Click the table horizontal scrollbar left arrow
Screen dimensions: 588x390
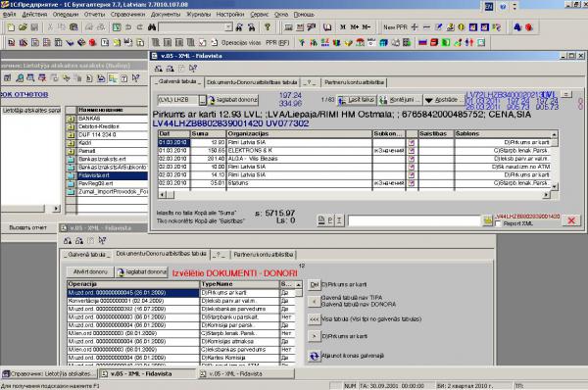163,195
